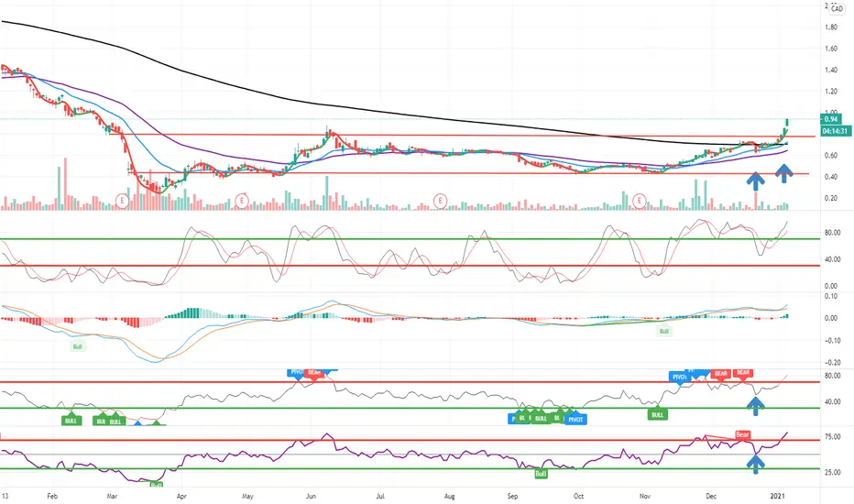The width and height of the screenshot is (854, 504).
Task: Click the earnings E marker in late April
Action: (x=242, y=201)
